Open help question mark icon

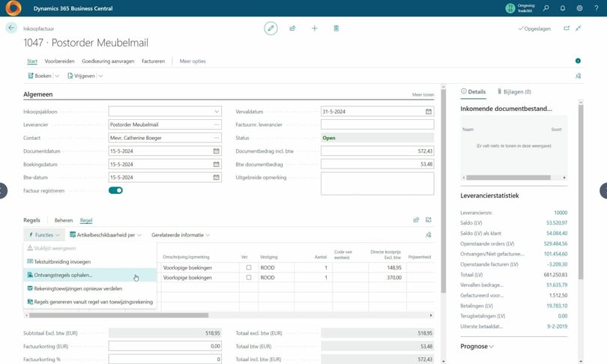(x=597, y=8)
